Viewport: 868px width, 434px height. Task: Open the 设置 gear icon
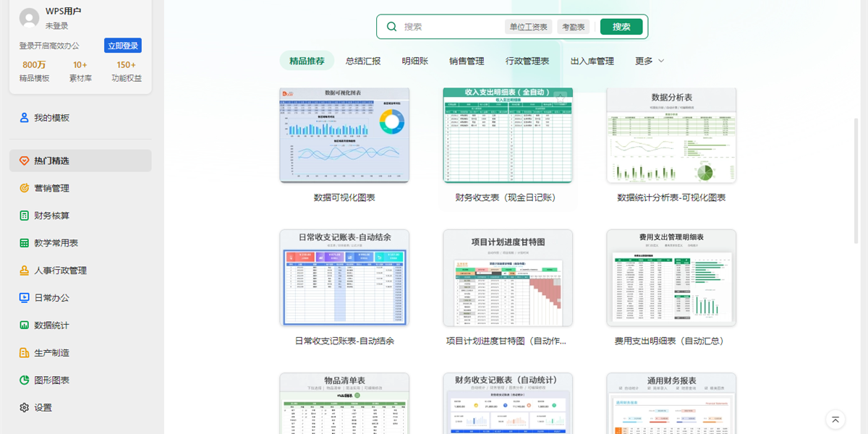24,408
